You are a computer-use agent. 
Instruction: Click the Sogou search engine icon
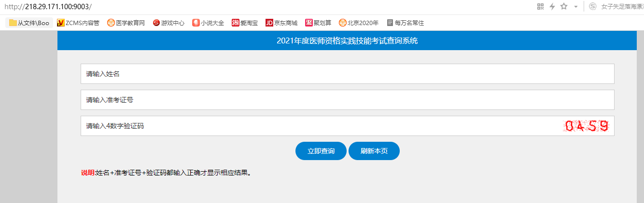point(592,7)
